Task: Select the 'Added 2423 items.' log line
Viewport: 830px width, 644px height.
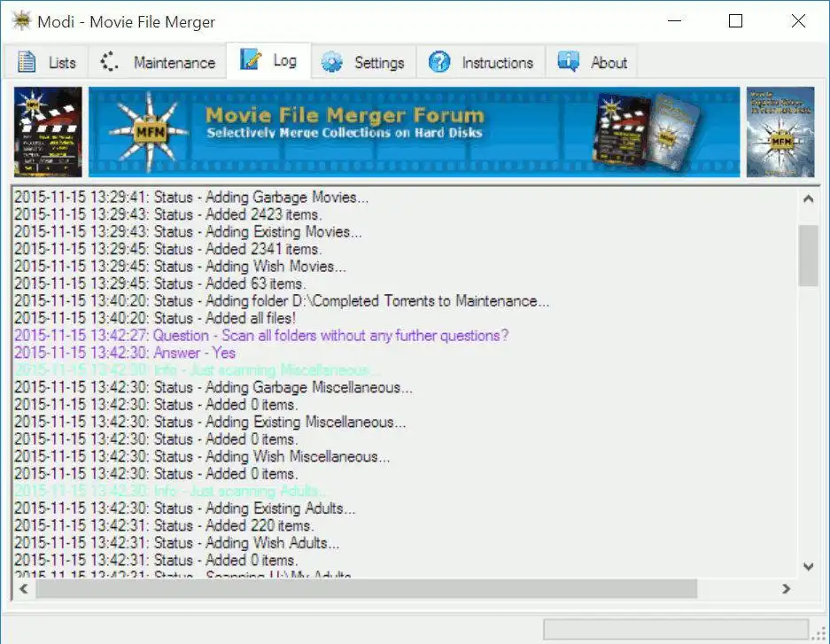Action: 167,214
